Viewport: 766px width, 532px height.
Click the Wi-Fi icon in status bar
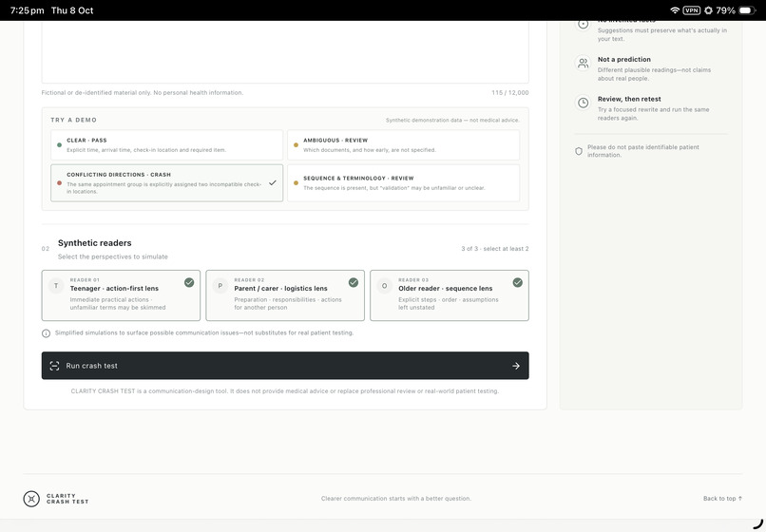click(675, 10)
